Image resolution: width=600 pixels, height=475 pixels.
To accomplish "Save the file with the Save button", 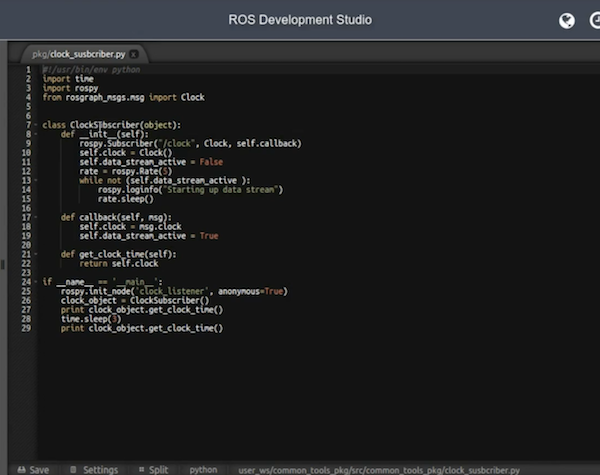I will tap(33, 470).
